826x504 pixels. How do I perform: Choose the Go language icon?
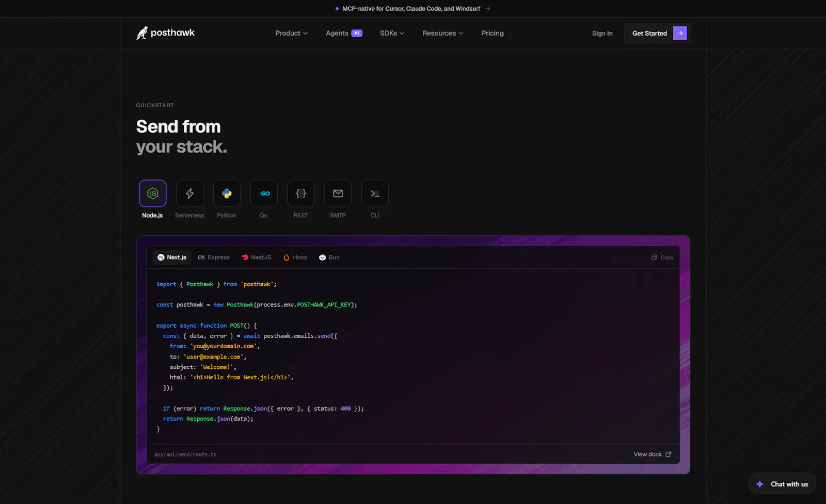pyautogui.click(x=264, y=193)
